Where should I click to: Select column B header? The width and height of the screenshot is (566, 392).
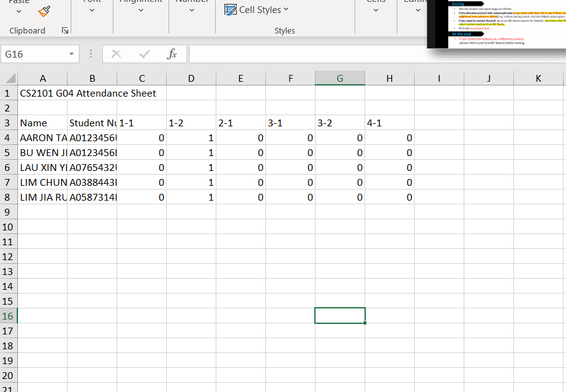pos(92,78)
